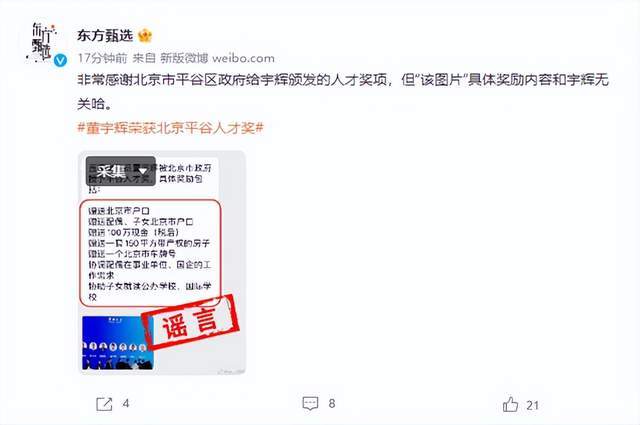Expand the 采集 dropdown arrow
The image size is (640, 425).
pos(142,171)
